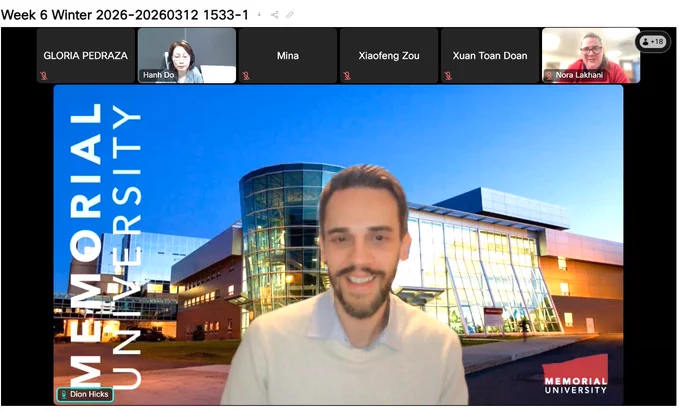Click the pencil edit icon next to title

(x=290, y=15)
